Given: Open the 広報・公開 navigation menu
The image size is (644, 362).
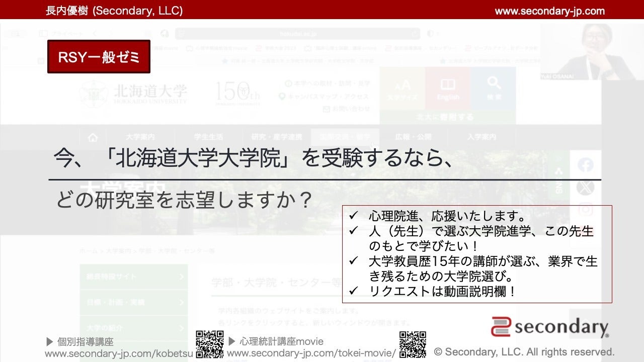Looking at the screenshot, I should 413,137.
